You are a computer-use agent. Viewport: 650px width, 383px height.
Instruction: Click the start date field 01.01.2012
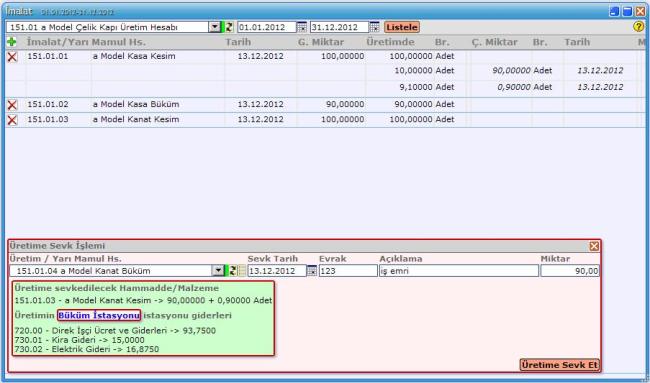[x=267, y=27]
